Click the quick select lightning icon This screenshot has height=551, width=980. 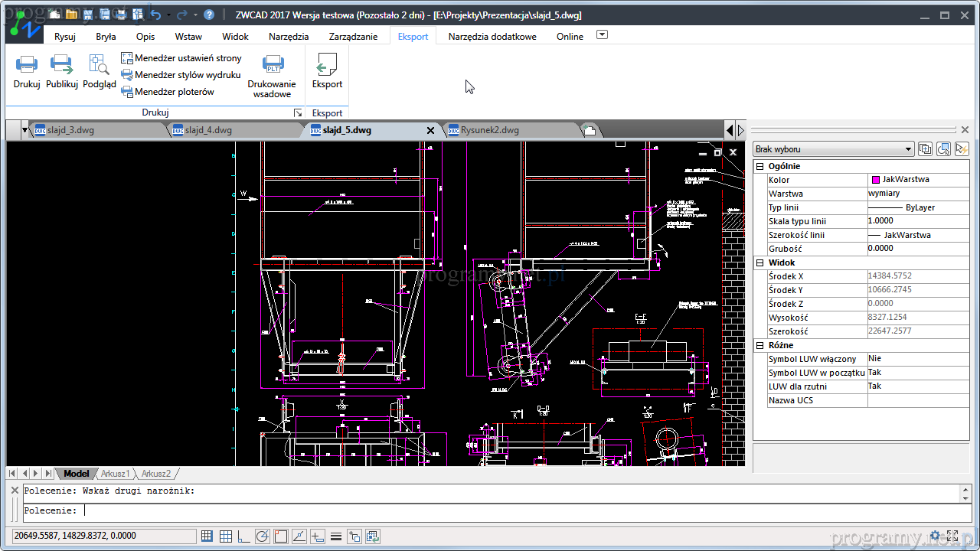(x=962, y=149)
